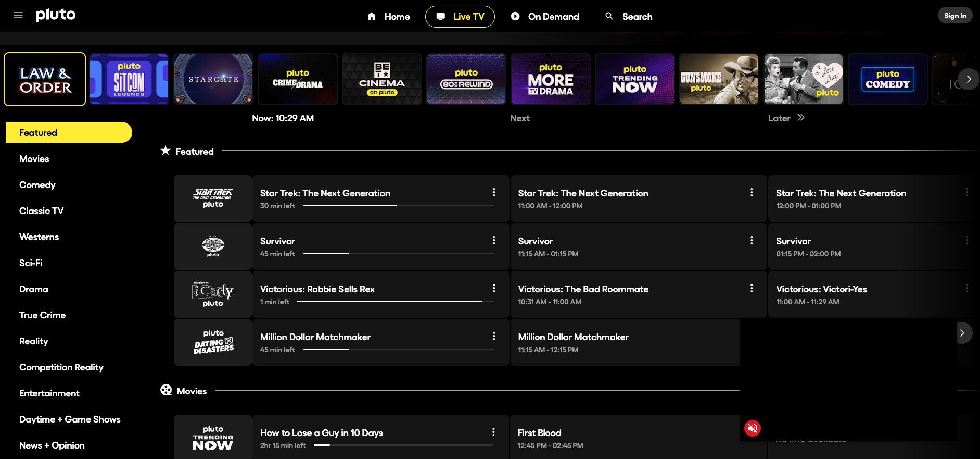Open options for Star Trek 11:00 AM showing
This screenshot has width=980, height=459.
click(x=752, y=192)
